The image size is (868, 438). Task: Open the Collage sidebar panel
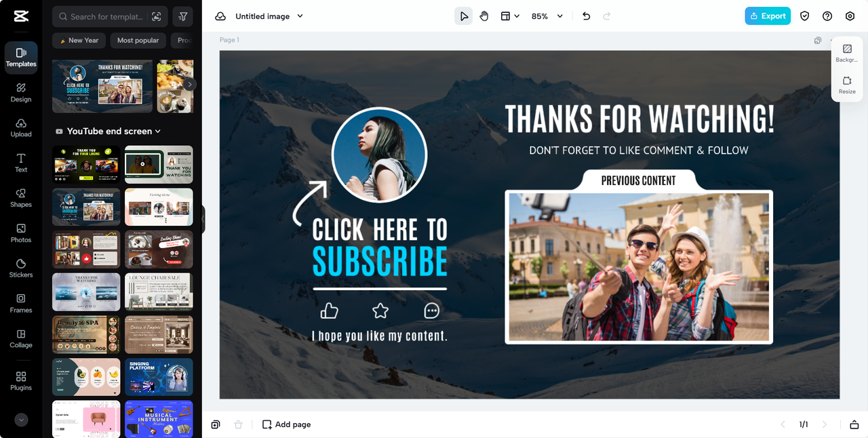click(x=21, y=339)
